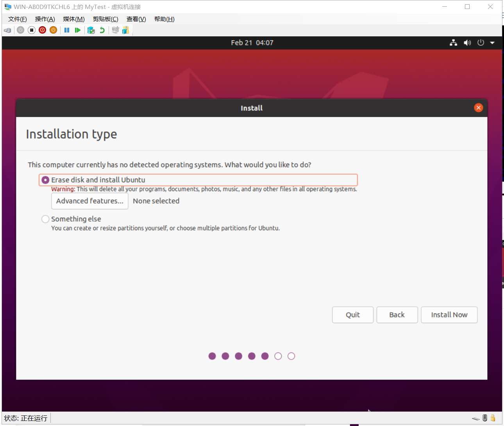Image resolution: width=504 pixels, height=426 pixels.
Task: Click the partitions description under Something else
Action: click(x=166, y=228)
